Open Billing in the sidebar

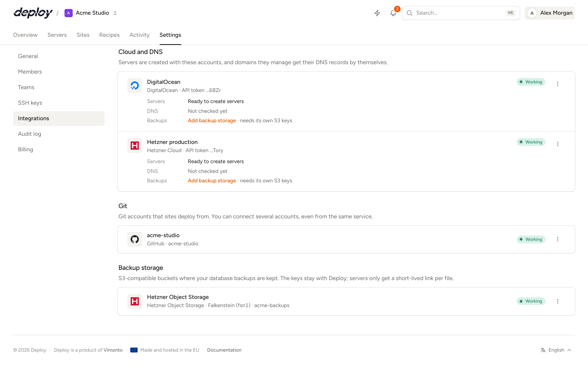click(x=59, y=149)
